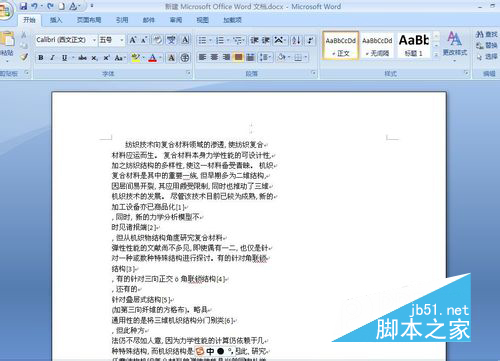Switch to the 页面布局 ribbon tab
The height and width of the screenshot is (361, 500).
pos(89,20)
